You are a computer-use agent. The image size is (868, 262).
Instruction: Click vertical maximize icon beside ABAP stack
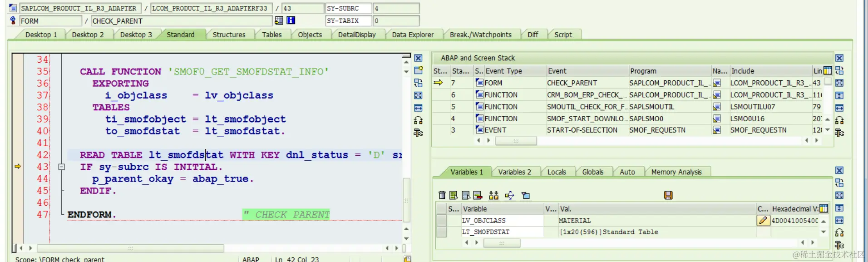[x=839, y=95]
